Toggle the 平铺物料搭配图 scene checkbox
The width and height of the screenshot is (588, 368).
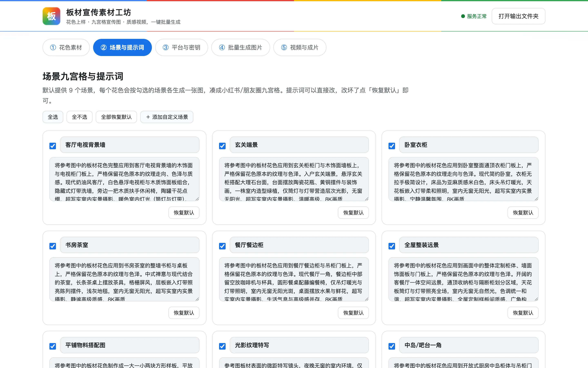(53, 346)
